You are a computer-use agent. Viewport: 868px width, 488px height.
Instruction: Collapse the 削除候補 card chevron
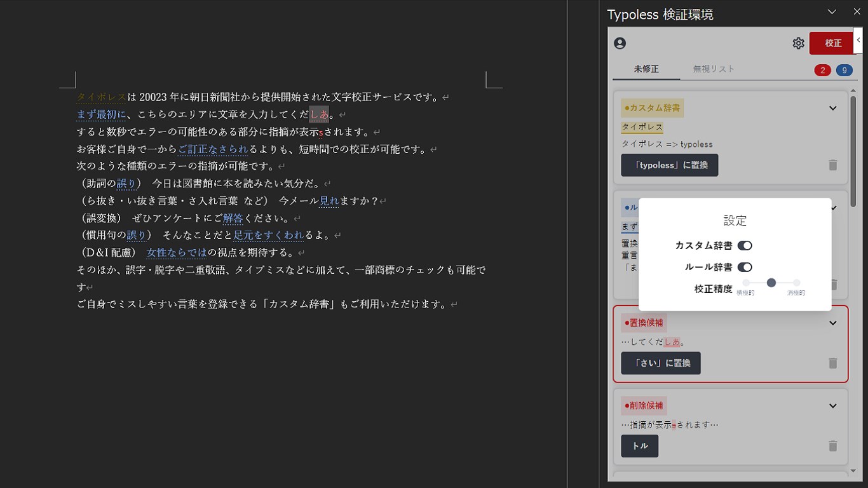click(832, 405)
